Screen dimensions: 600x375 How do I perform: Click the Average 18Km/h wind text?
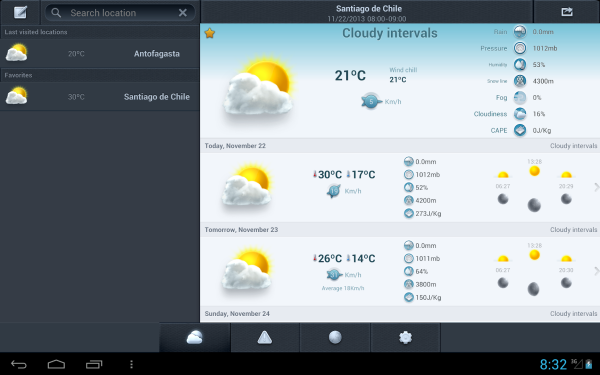[343, 288]
